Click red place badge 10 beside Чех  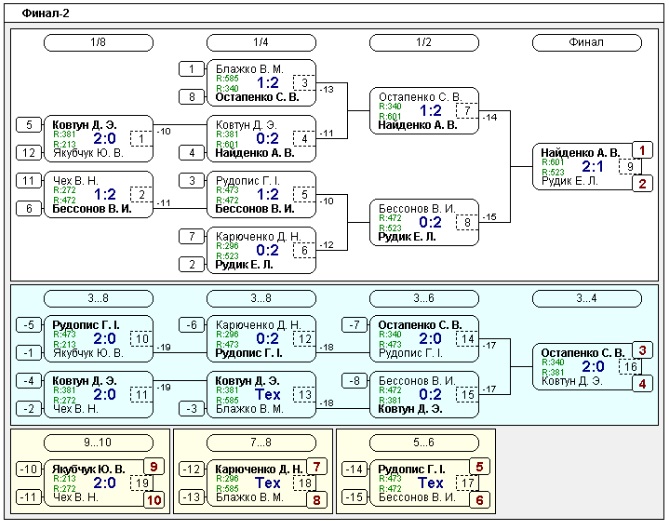pyautogui.click(x=153, y=500)
